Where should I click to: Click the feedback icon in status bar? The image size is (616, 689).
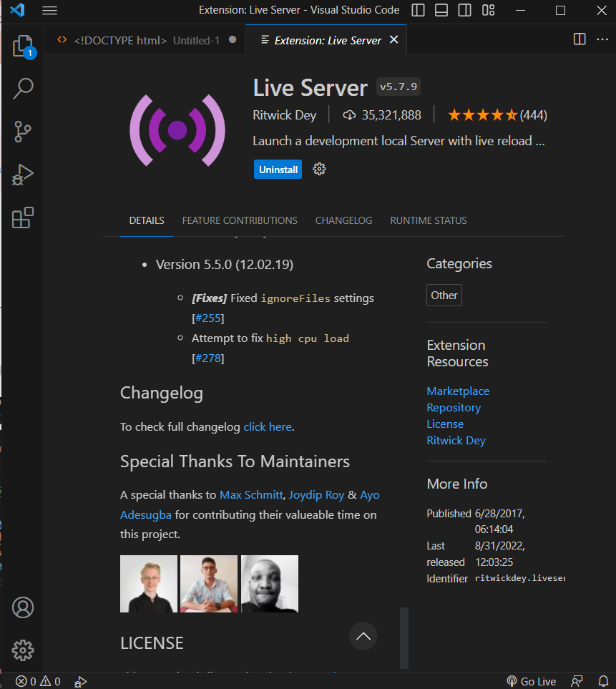pyautogui.click(x=577, y=682)
